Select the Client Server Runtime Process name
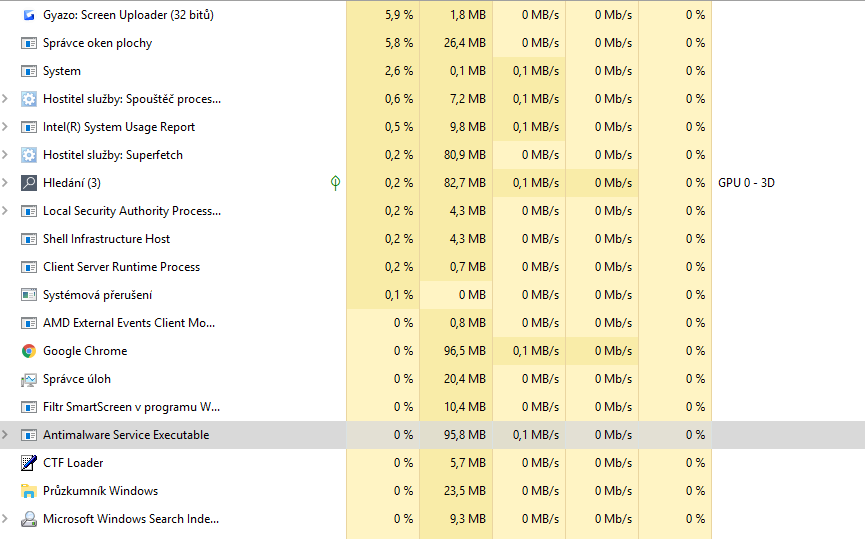The width and height of the screenshot is (865, 539). [121, 267]
